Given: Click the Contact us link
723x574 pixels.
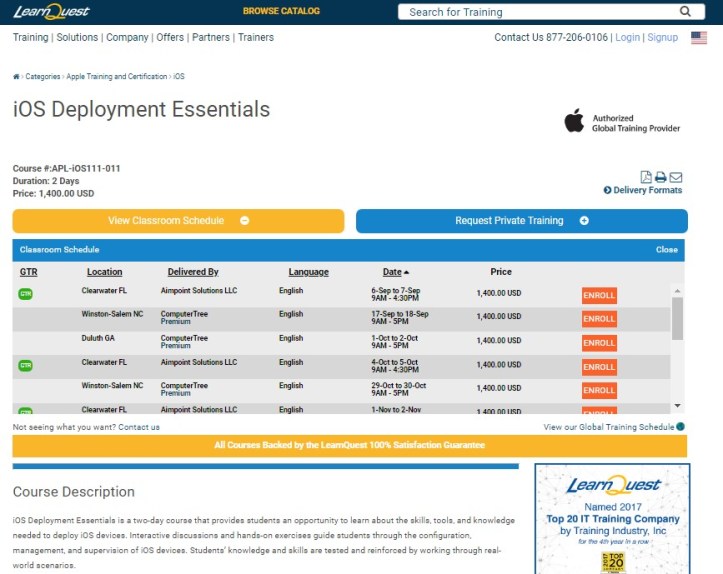Looking at the screenshot, I should 139,427.
